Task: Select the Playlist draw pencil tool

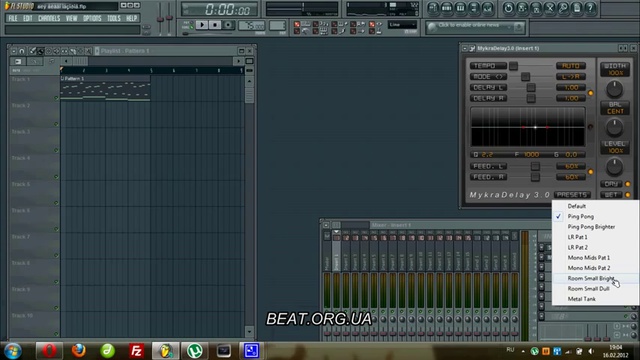Action: click(32, 51)
